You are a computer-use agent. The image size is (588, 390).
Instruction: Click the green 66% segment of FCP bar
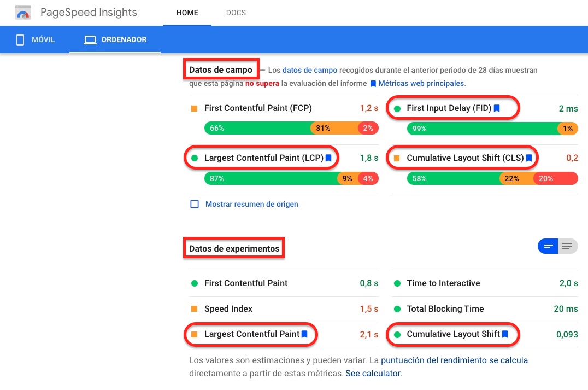257,129
